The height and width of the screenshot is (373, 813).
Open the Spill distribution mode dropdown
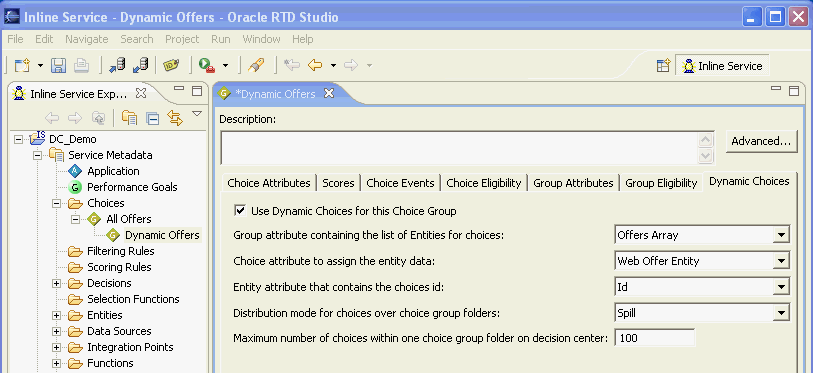point(781,313)
